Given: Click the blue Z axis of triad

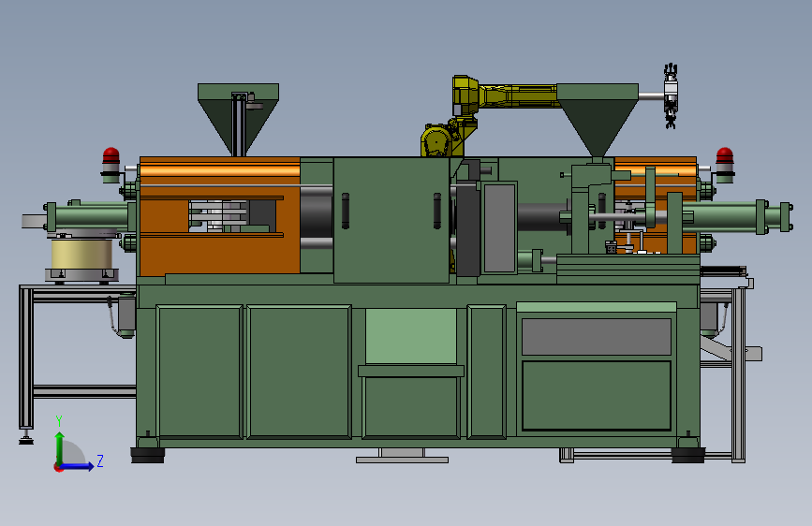Looking at the screenshot, I should click(77, 466).
